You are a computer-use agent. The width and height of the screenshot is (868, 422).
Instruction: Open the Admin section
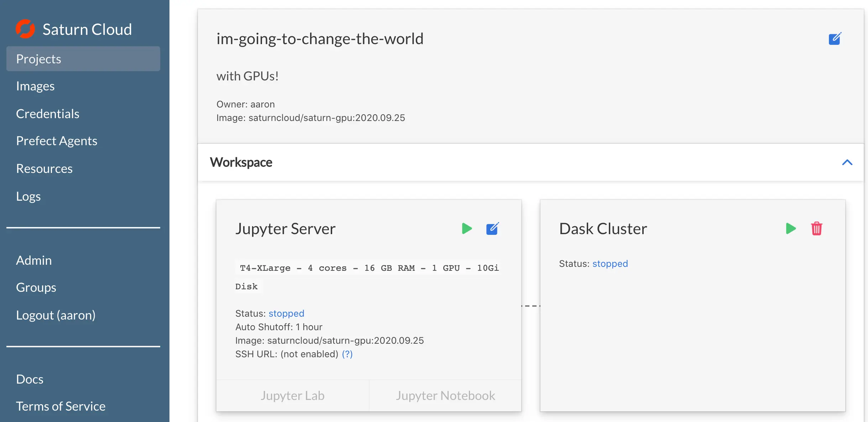point(34,260)
